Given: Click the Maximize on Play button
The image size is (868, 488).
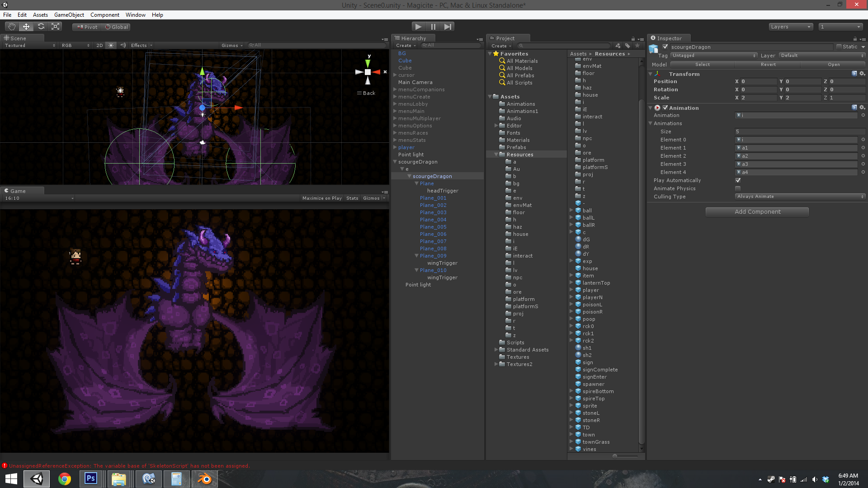Looking at the screenshot, I should [321, 198].
